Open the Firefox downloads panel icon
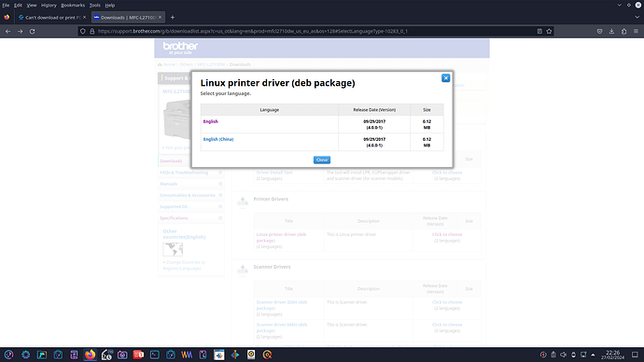 (x=611, y=31)
